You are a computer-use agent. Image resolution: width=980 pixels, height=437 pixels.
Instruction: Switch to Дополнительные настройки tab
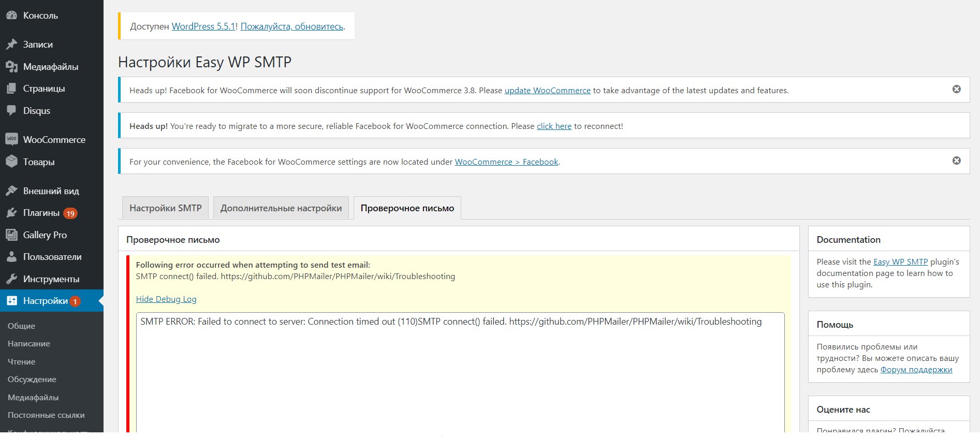(x=281, y=208)
